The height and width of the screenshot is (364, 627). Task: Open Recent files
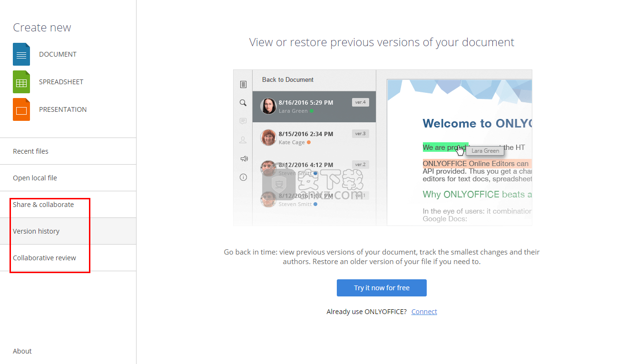point(68,151)
